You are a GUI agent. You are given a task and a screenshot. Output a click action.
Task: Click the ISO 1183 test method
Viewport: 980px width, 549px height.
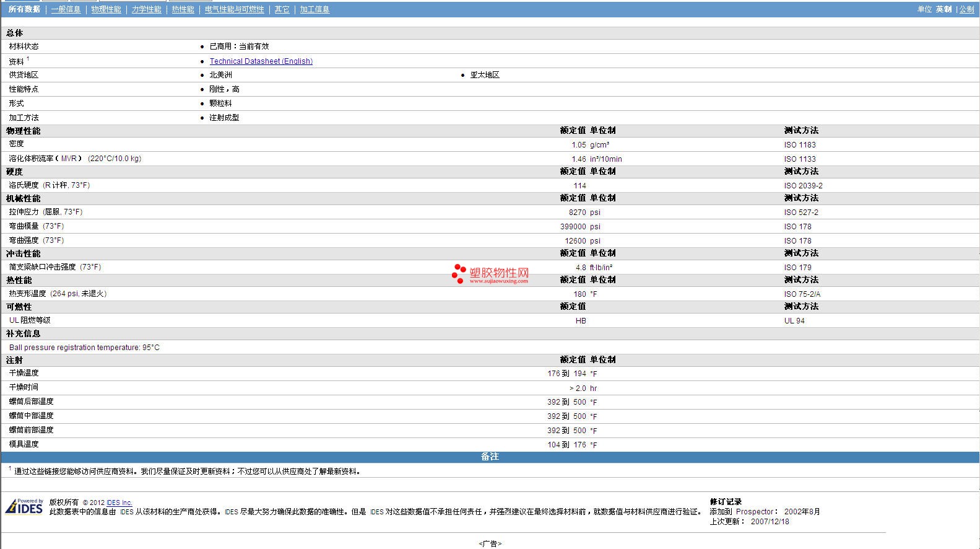(800, 145)
